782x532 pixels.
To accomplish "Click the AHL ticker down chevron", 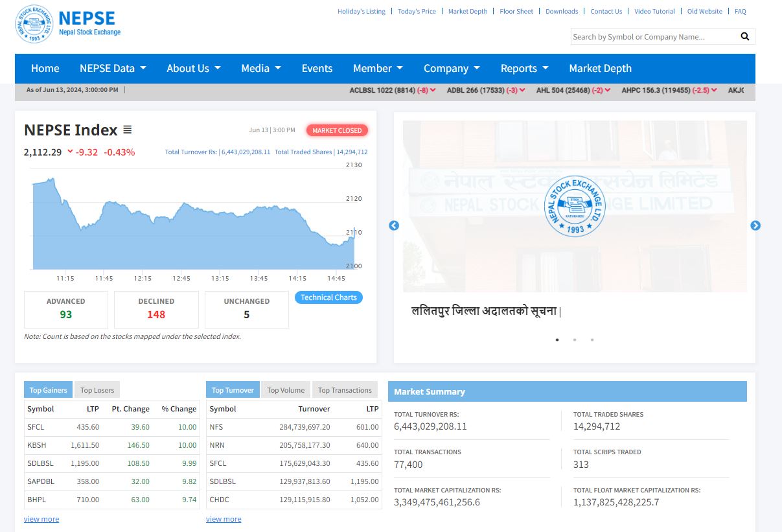I will click(608, 90).
